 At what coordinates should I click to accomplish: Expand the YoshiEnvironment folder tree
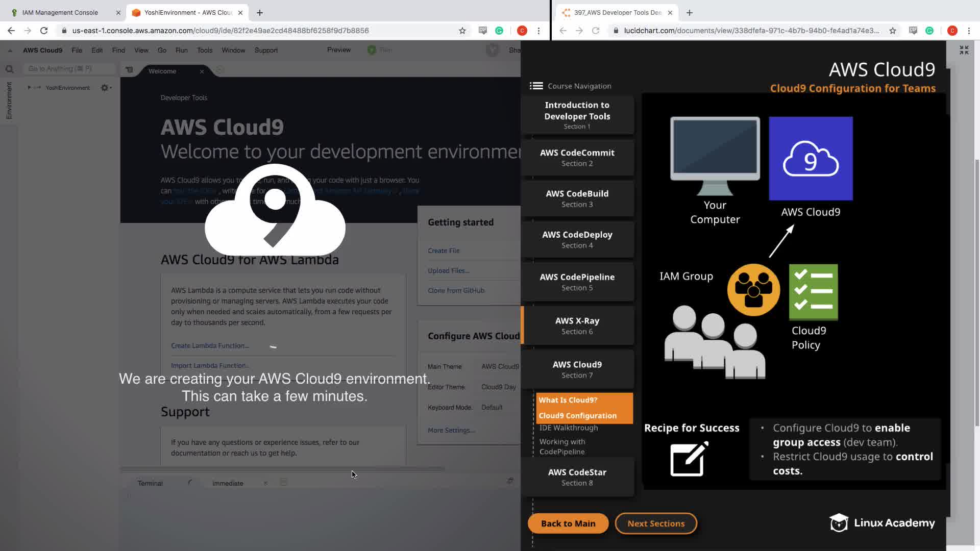point(29,88)
